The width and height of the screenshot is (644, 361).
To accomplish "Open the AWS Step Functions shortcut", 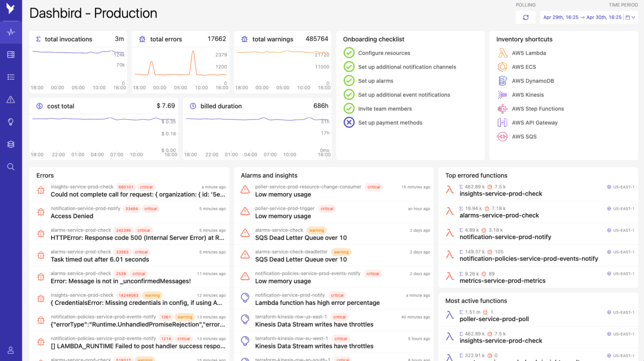I will coord(538,108).
